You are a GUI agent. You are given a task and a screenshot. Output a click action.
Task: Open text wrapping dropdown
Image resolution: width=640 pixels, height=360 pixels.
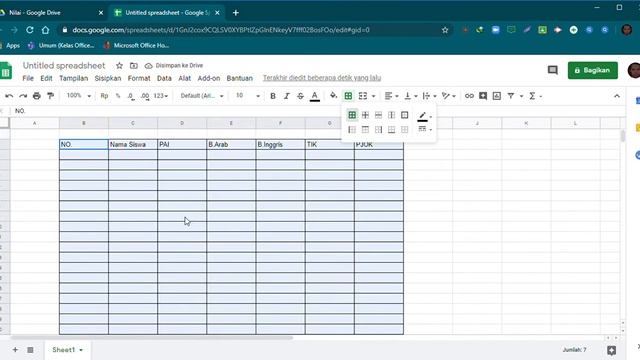429,96
